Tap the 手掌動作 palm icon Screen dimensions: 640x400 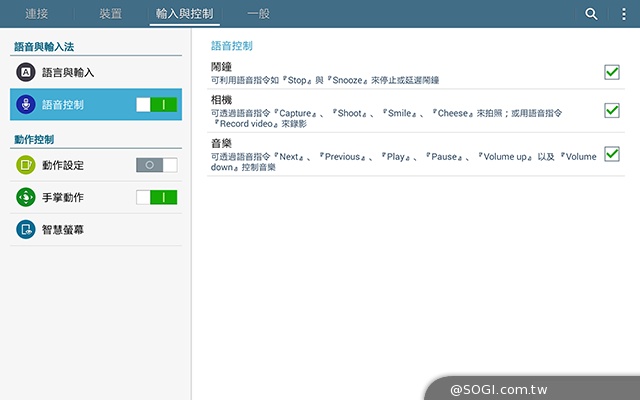click(x=25, y=197)
